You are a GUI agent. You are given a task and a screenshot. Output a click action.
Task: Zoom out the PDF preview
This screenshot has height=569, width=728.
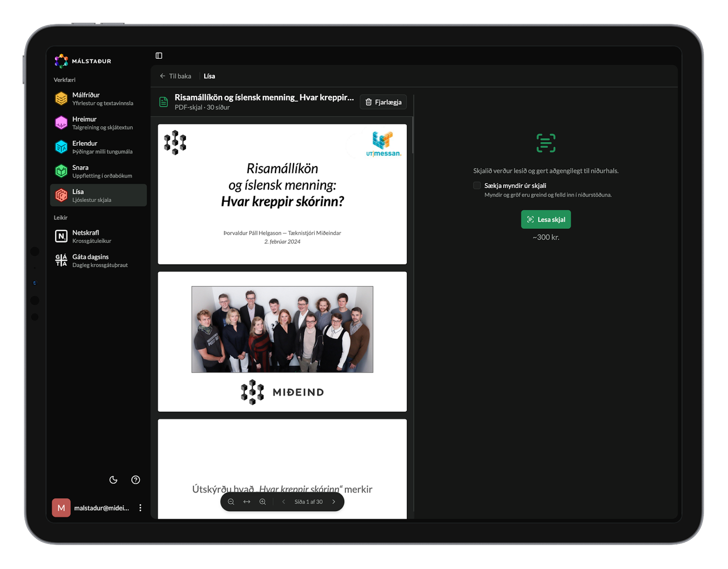[231, 502]
